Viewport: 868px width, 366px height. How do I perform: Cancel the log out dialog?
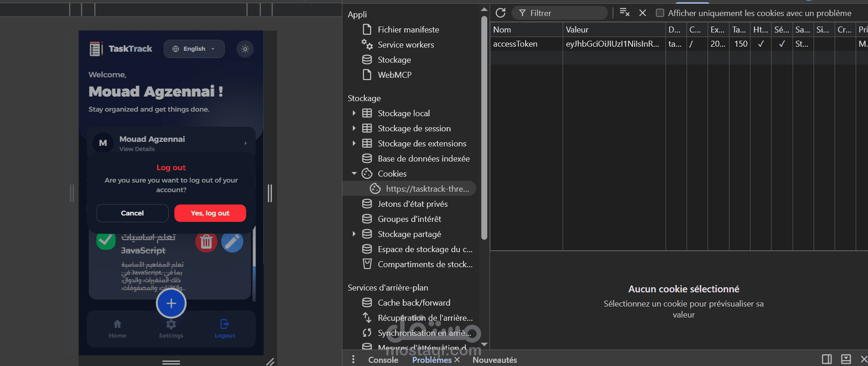point(132,213)
